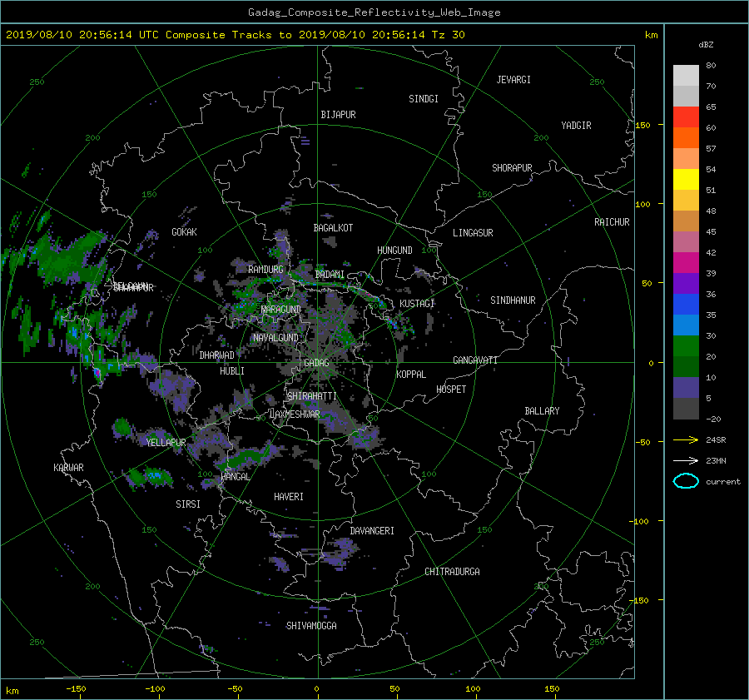Viewport: 749px width, 700px height.
Task: Click the 100 tick on bottom axis
Action: (473, 689)
